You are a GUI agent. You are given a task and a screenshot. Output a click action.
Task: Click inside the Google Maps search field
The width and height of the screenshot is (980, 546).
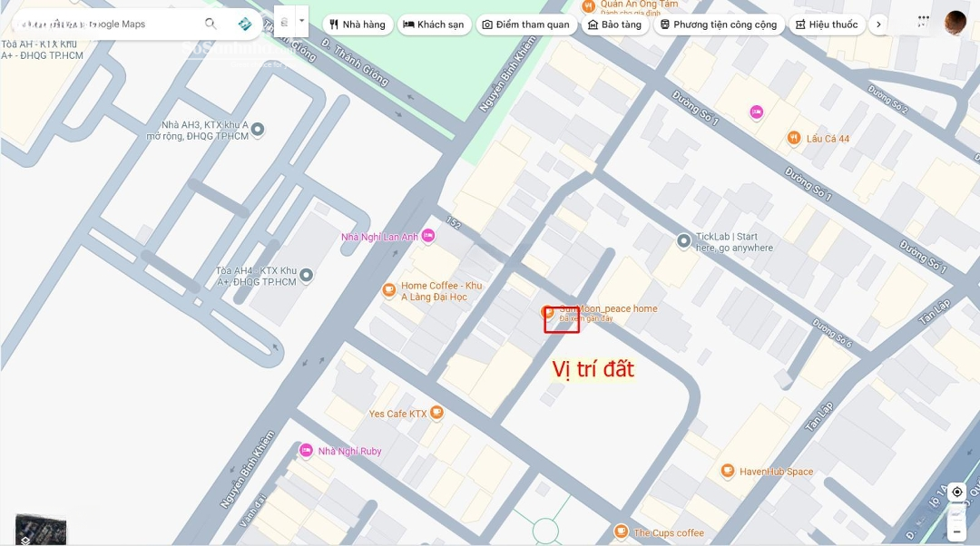point(109,24)
